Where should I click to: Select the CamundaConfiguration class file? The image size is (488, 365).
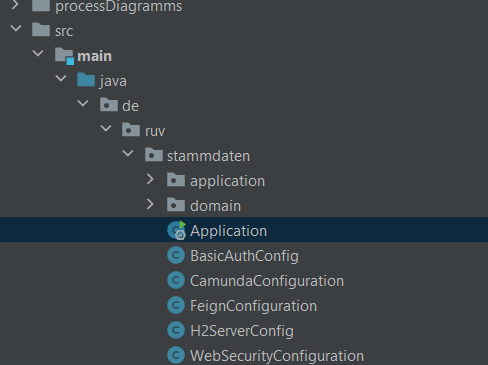coord(267,281)
